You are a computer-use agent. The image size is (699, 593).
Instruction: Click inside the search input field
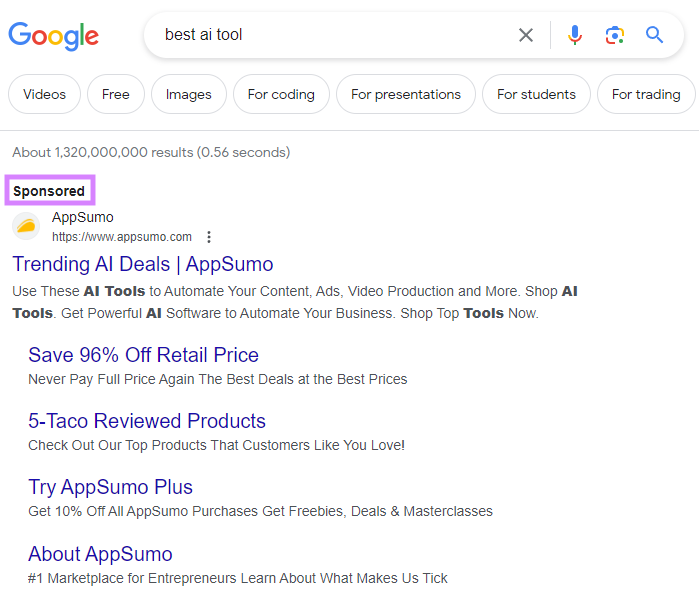(330, 36)
